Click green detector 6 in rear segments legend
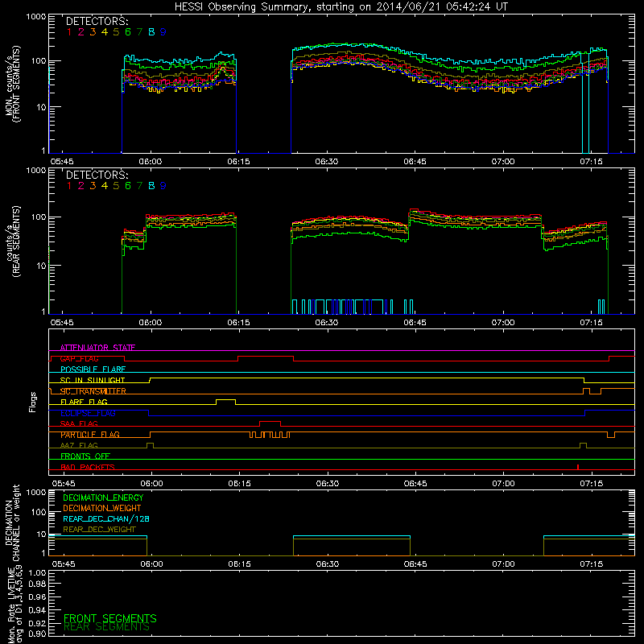This screenshot has height=644, width=644. [128, 186]
